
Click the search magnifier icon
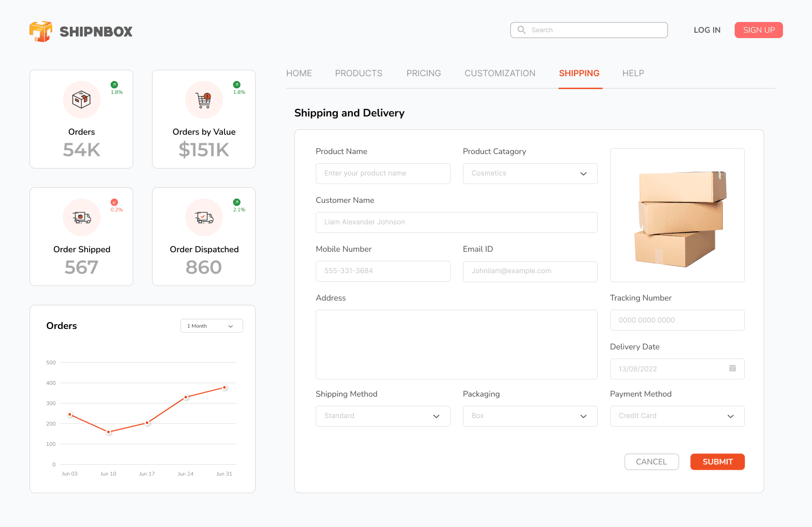click(x=521, y=30)
